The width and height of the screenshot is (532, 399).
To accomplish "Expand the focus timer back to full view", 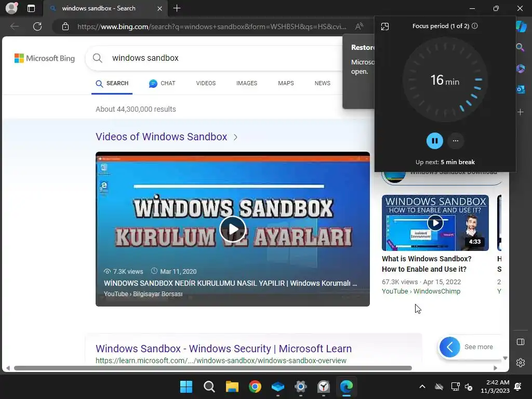I will coord(385,26).
